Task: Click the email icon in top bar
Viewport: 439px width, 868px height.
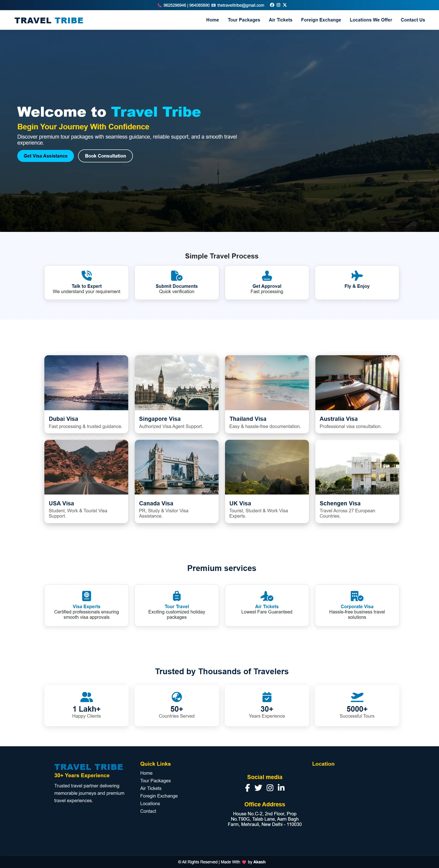Action: pos(213,5)
